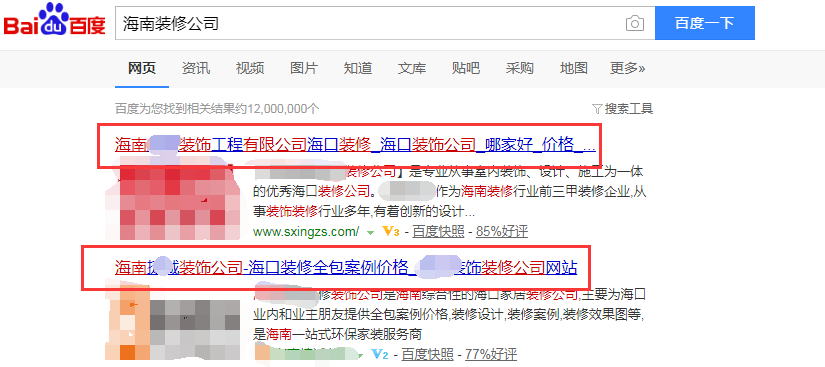Click the 85%好评 rating link
This screenshot has height=367, width=825.
coord(502,231)
